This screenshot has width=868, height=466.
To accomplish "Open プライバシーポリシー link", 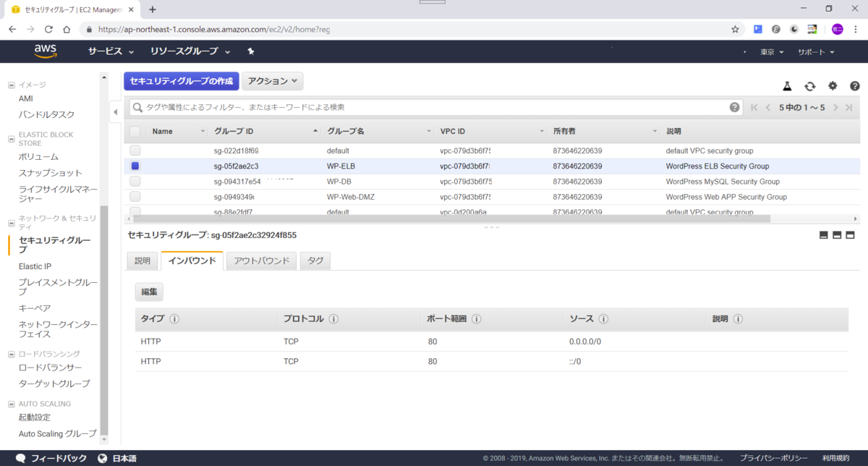I will [x=774, y=458].
